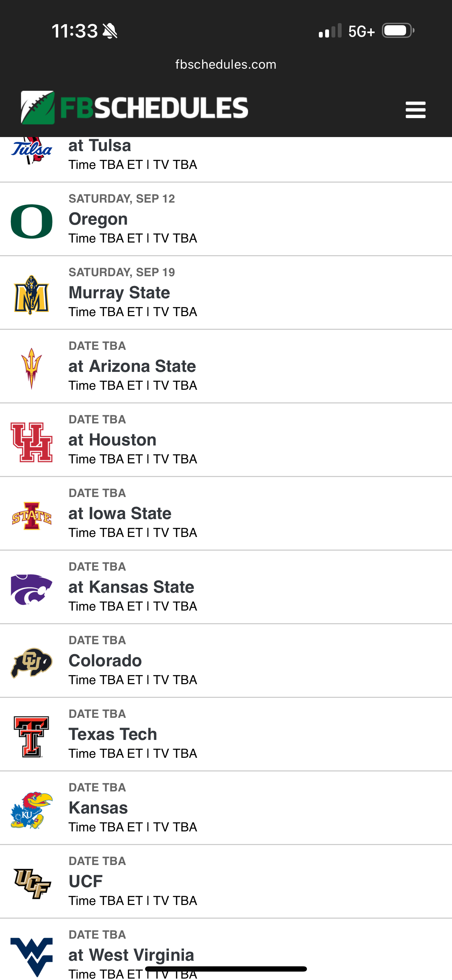Open the hamburger navigation menu

[x=415, y=110]
